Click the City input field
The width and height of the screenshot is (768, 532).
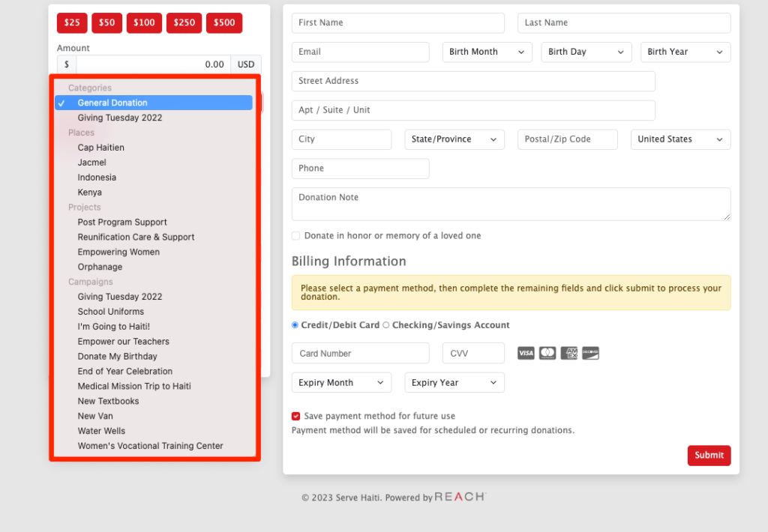341,139
